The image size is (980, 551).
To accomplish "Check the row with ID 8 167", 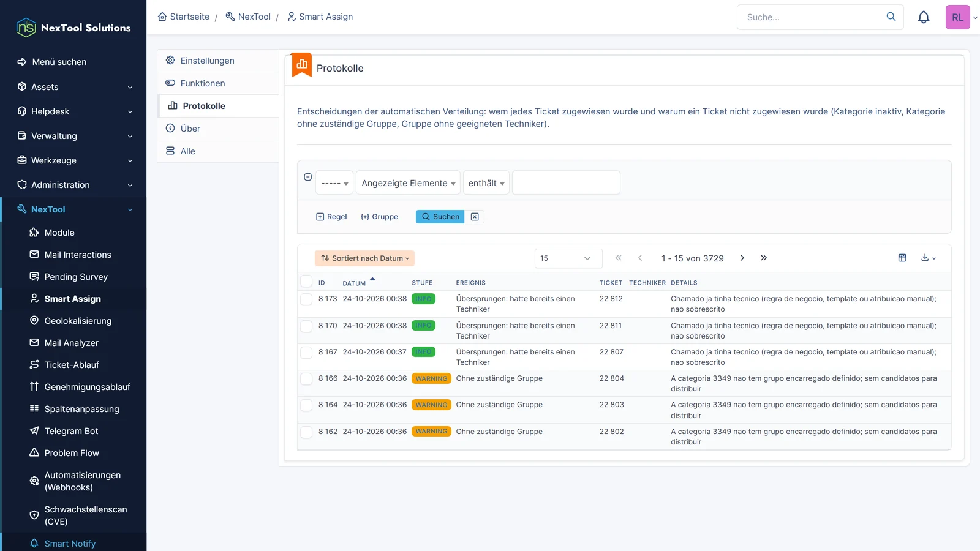I will point(306,352).
